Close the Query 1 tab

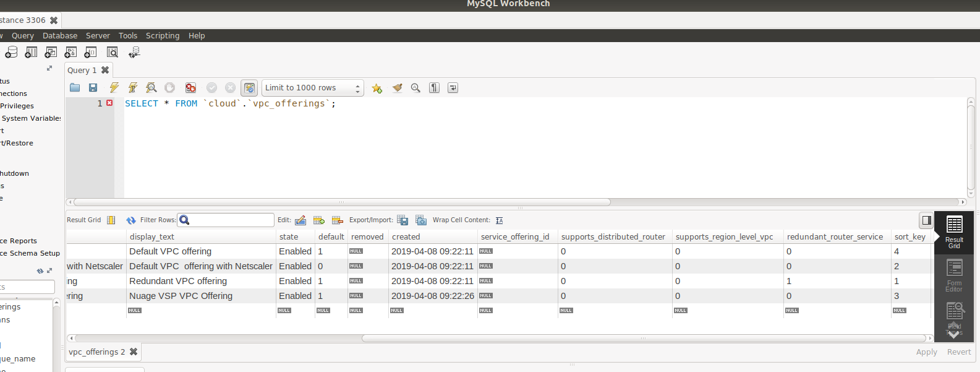(105, 70)
